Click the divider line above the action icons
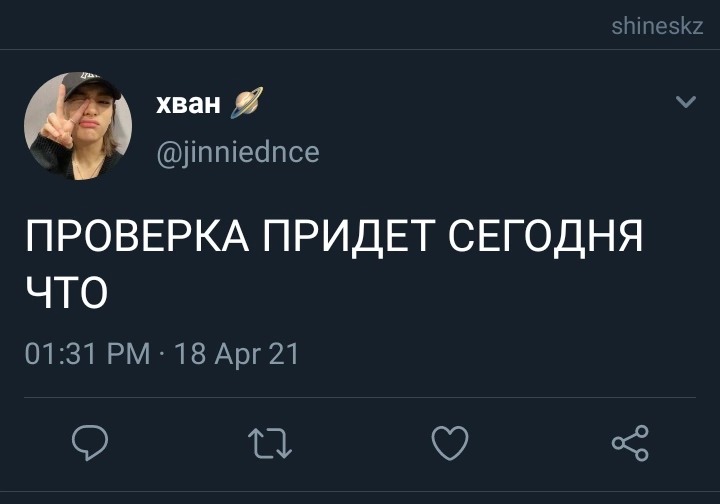This screenshot has width=720, height=504. tap(360, 398)
